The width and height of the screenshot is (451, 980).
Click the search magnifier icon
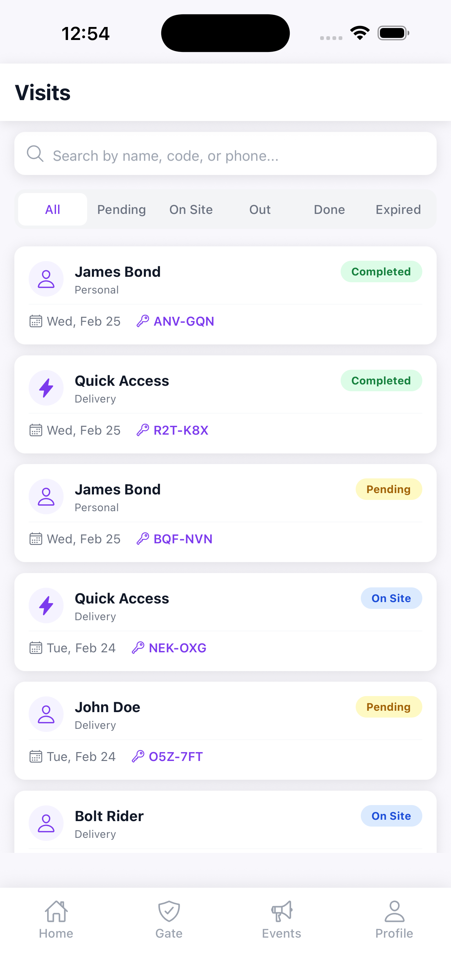35,154
